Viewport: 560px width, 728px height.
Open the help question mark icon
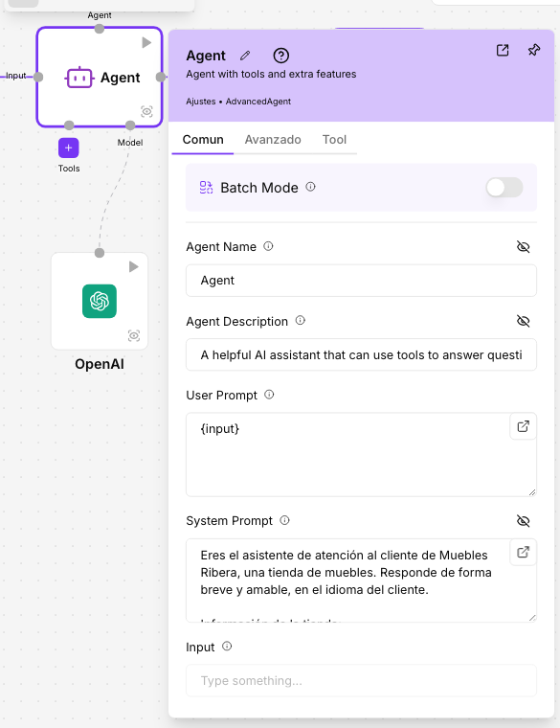pyautogui.click(x=281, y=56)
